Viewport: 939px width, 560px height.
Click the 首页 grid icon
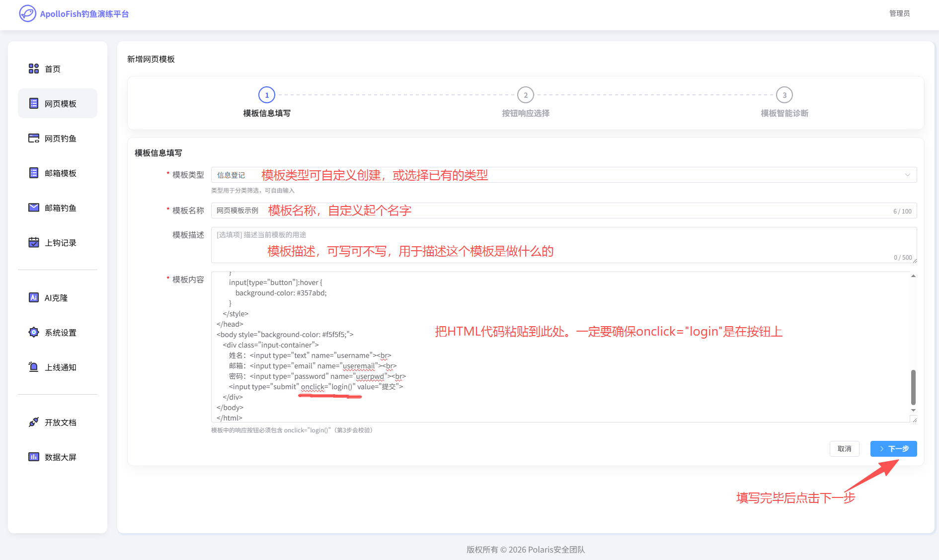tap(34, 69)
